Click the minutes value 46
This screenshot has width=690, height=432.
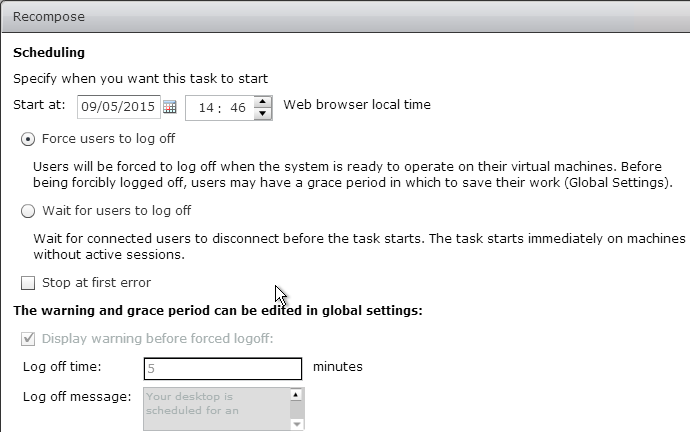(238, 108)
